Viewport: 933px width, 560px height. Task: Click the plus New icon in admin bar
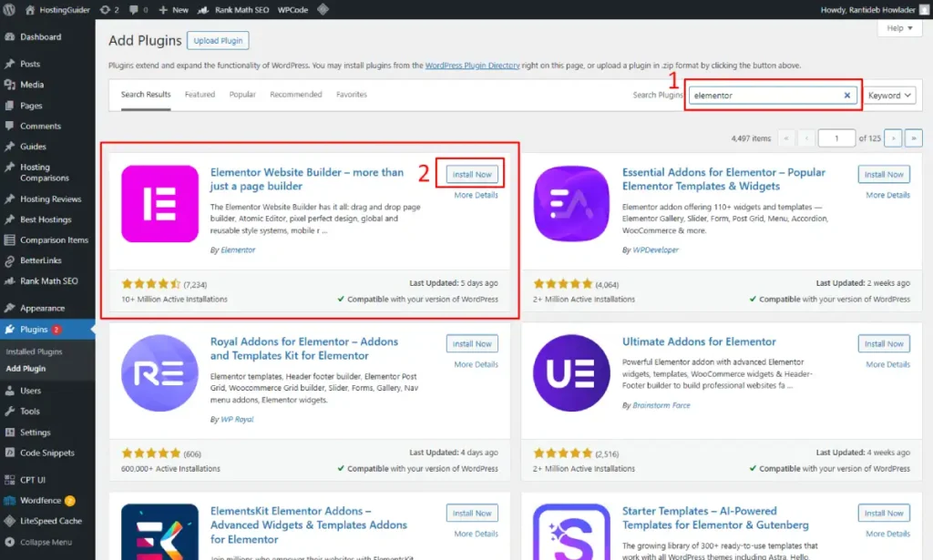click(163, 9)
